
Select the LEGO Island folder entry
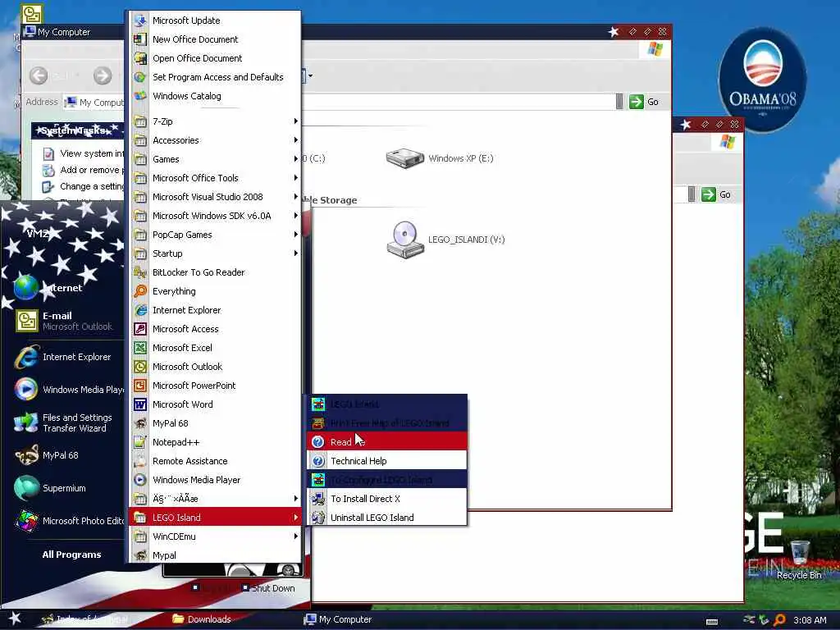tap(215, 518)
